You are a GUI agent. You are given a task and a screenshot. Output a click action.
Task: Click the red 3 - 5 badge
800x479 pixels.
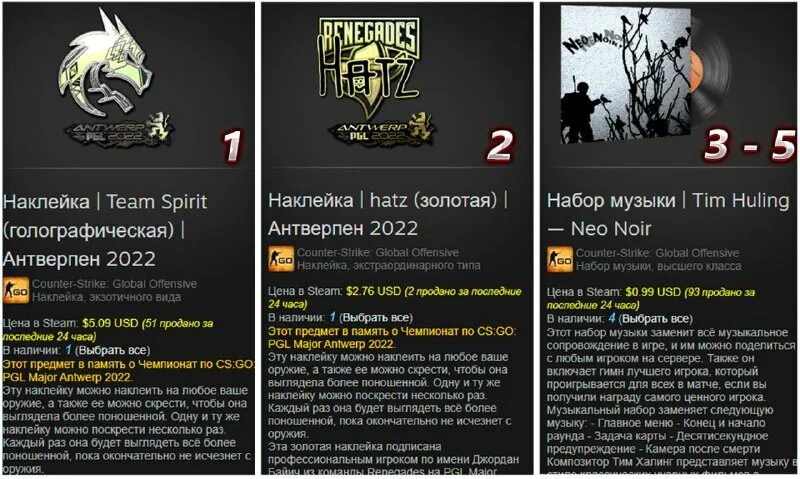(750, 145)
